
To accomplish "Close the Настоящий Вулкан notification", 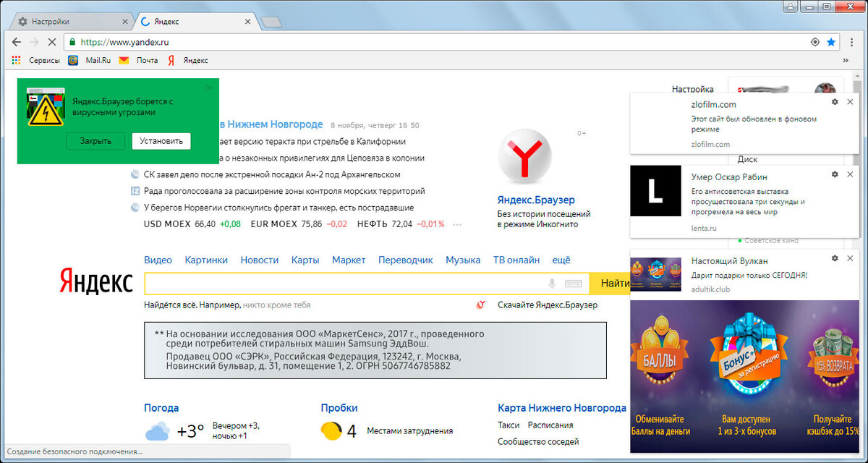I will coord(850,258).
